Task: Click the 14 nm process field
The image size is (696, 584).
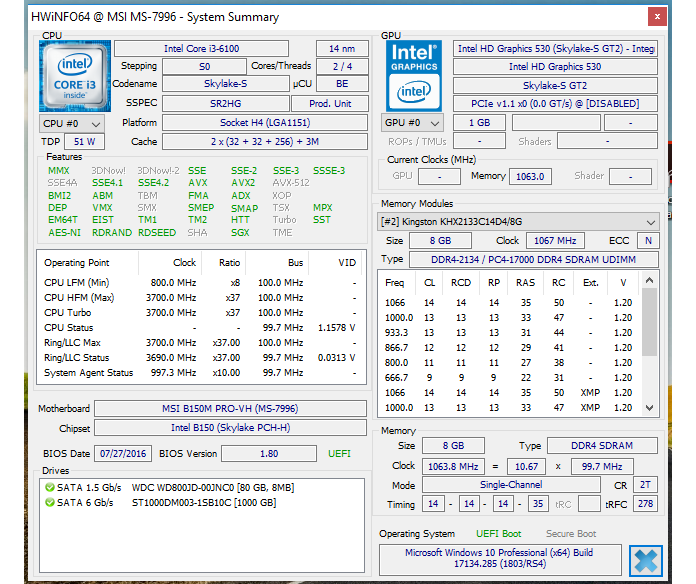Action: coord(342,48)
